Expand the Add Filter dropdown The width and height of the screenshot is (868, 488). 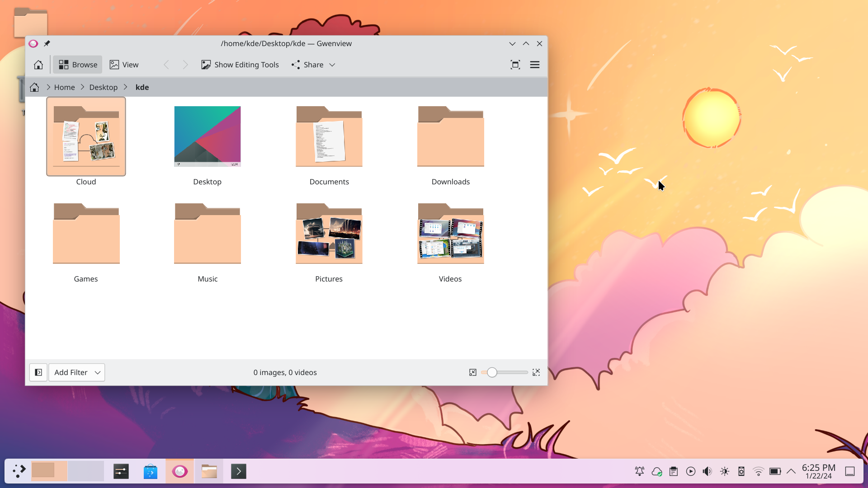(x=77, y=372)
